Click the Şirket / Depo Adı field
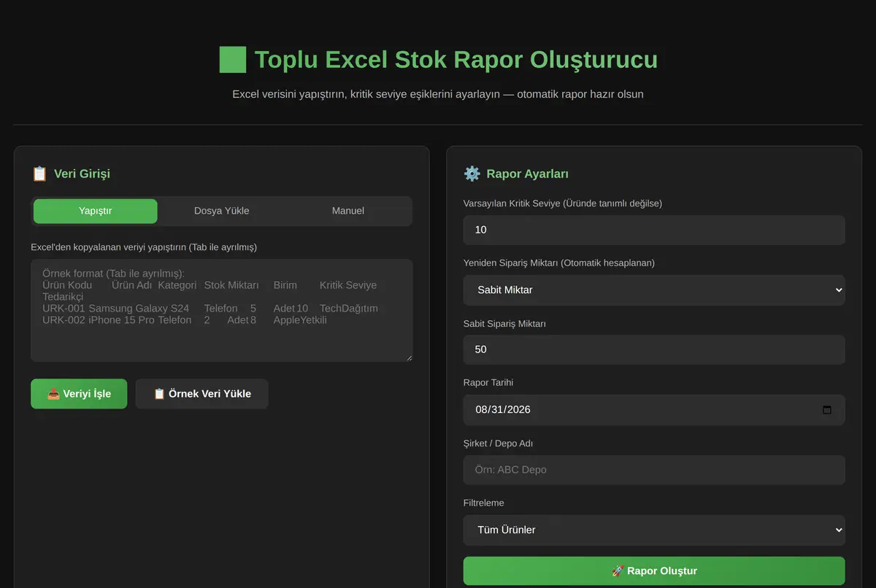Viewport: 876px width, 588px height. coord(654,470)
